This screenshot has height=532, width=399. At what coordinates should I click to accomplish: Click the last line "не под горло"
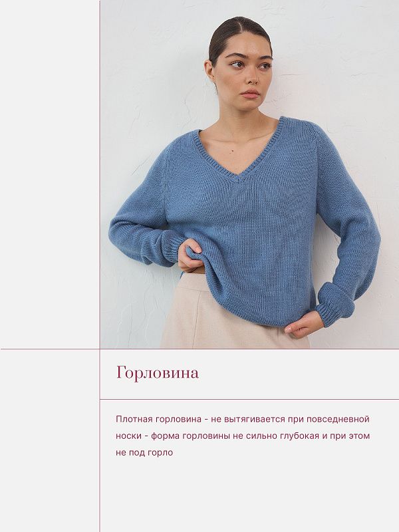pos(144,452)
